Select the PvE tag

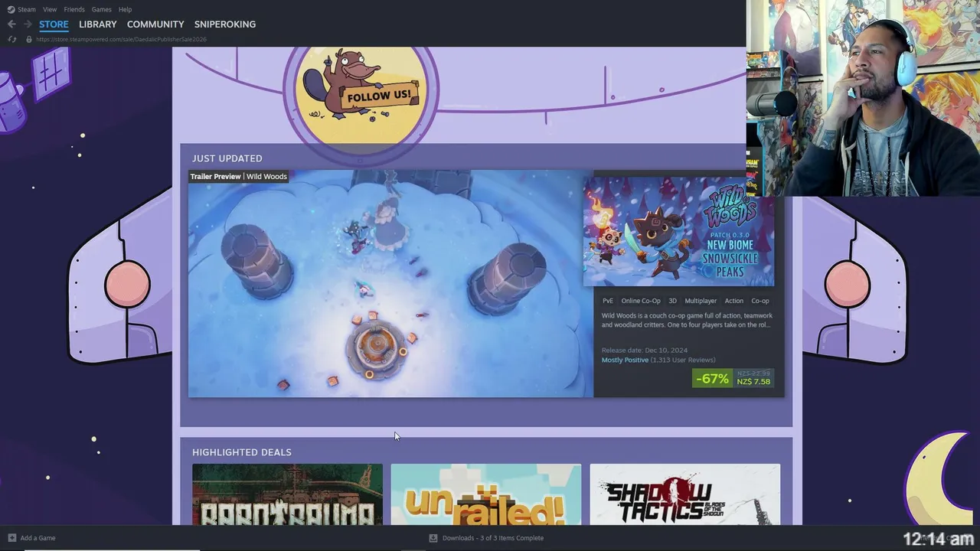[x=608, y=301]
